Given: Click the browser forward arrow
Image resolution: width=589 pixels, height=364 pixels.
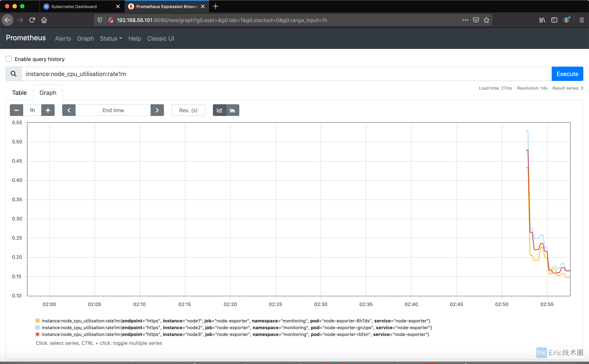Looking at the screenshot, I should click(x=20, y=20).
